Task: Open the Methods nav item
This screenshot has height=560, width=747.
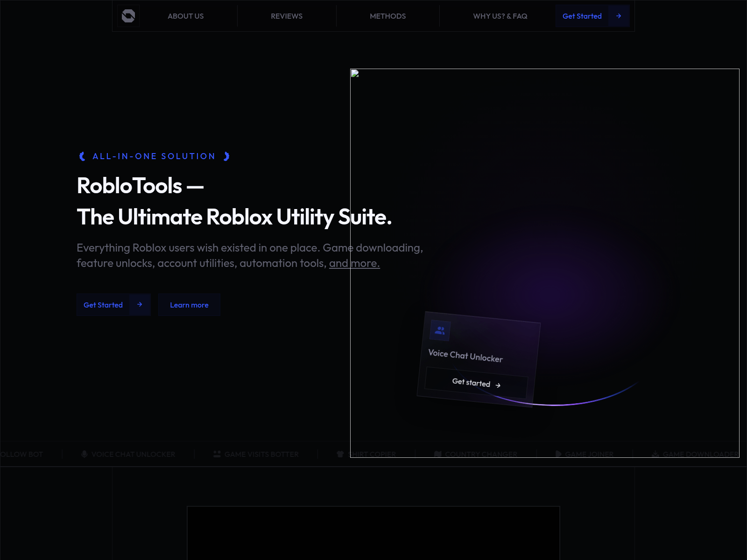Action: (x=388, y=16)
